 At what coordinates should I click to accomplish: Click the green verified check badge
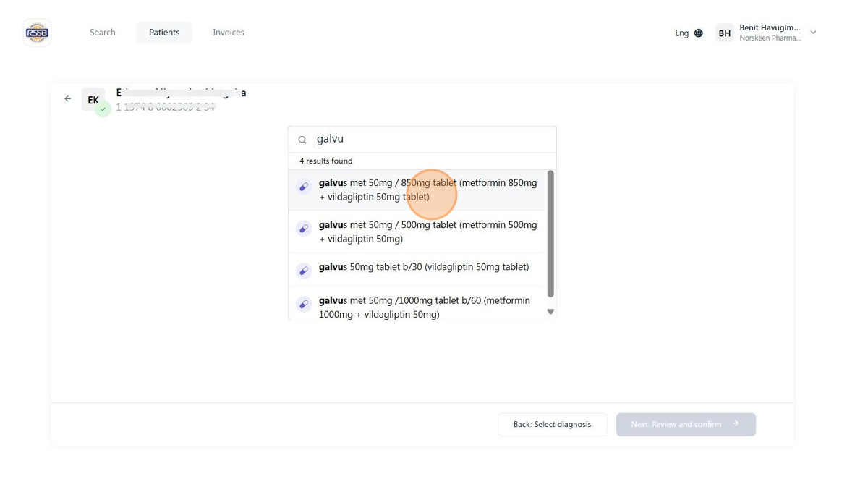[103, 109]
